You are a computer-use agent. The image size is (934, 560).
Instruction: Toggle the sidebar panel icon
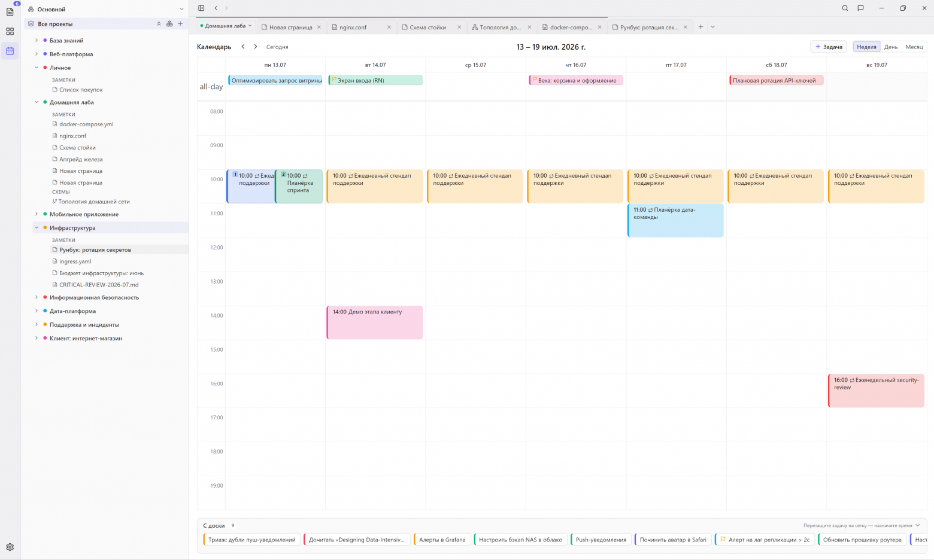201,8
